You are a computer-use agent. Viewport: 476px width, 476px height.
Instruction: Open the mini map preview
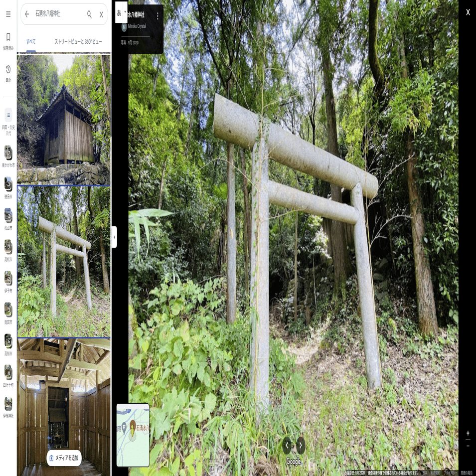tap(133, 435)
